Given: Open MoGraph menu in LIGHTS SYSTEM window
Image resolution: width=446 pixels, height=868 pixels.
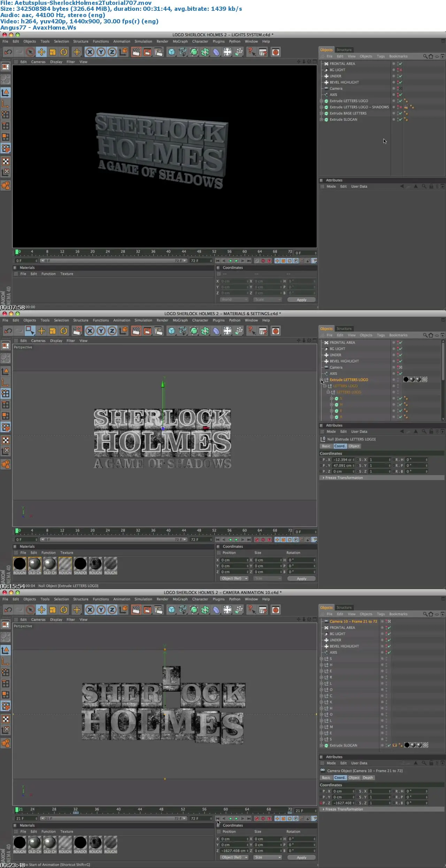Looking at the screenshot, I should (x=180, y=41).
